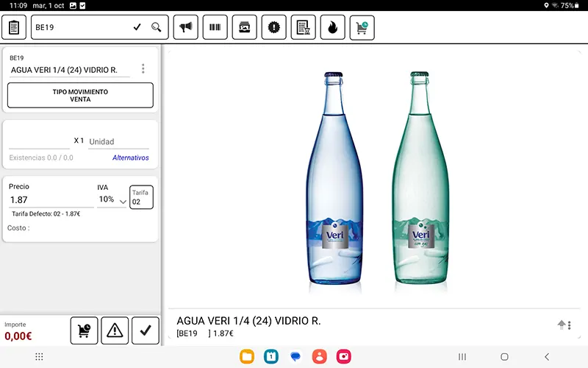
Task: Confirm the line with bottom checkmark button
Action: click(x=146, y=330)
